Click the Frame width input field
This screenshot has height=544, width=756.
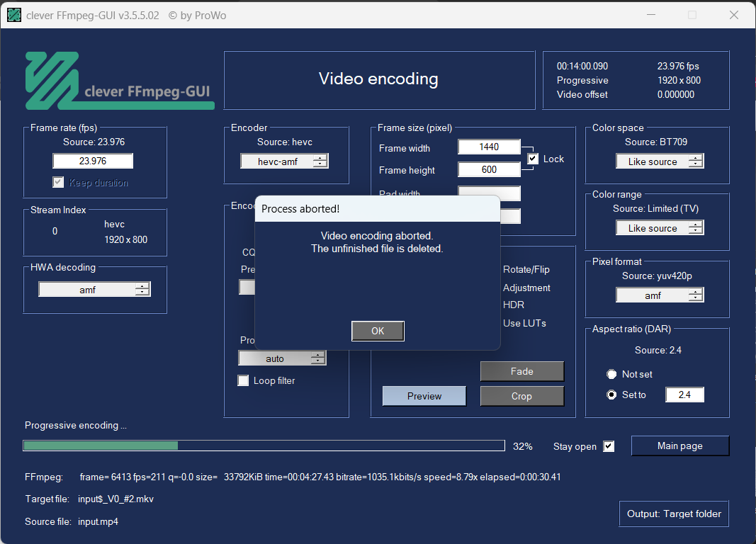(x=489, y=147)
